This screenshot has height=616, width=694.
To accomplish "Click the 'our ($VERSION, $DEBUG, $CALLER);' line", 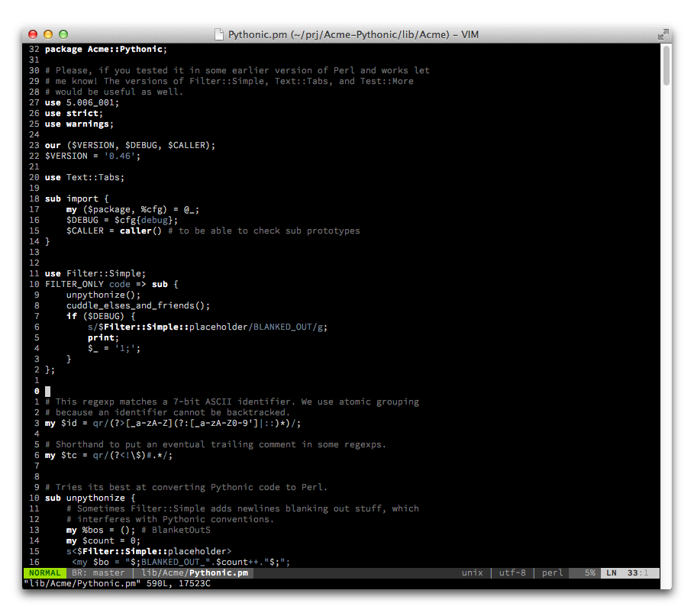I will (130, 145).
